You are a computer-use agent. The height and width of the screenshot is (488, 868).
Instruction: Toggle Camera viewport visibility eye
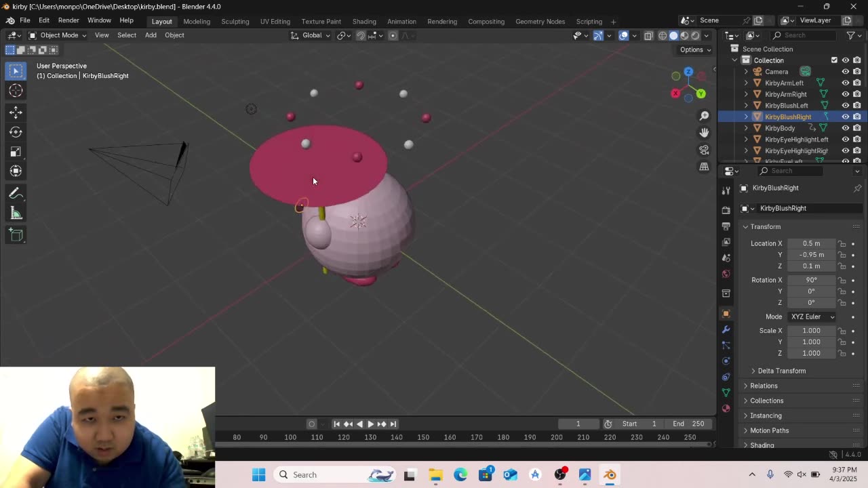[x=846, y=72]
